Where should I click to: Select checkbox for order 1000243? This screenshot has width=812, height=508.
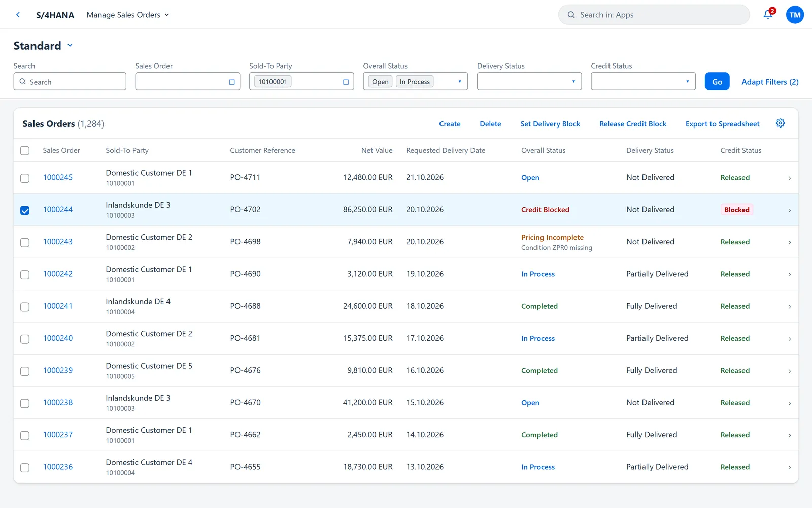point(25,243)
